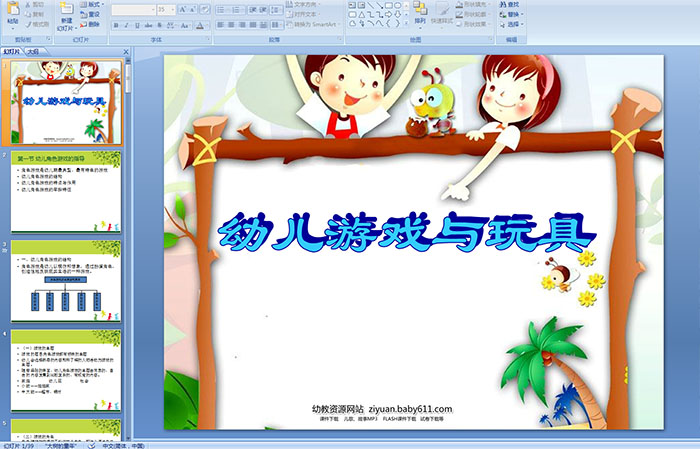Viewport: 700px width, 449px height.
Task: Expand the shapes gallery More button
Action: point(406,23)
